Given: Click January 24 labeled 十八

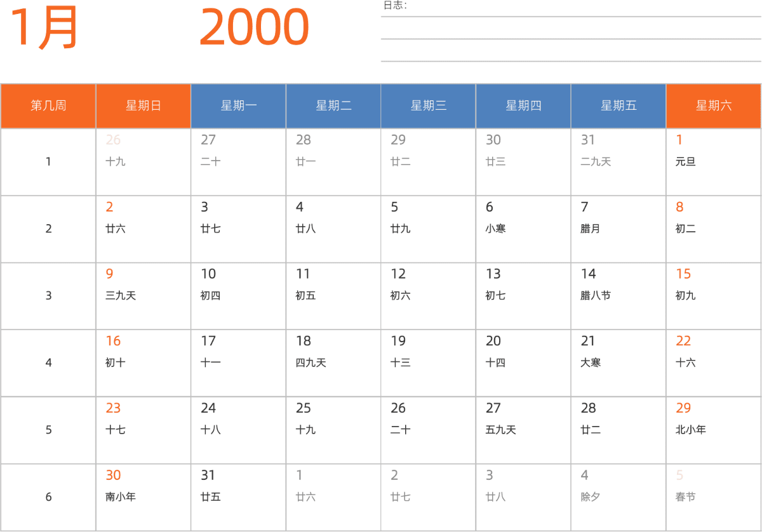Looking at the screenshot, I should point(239,430).
